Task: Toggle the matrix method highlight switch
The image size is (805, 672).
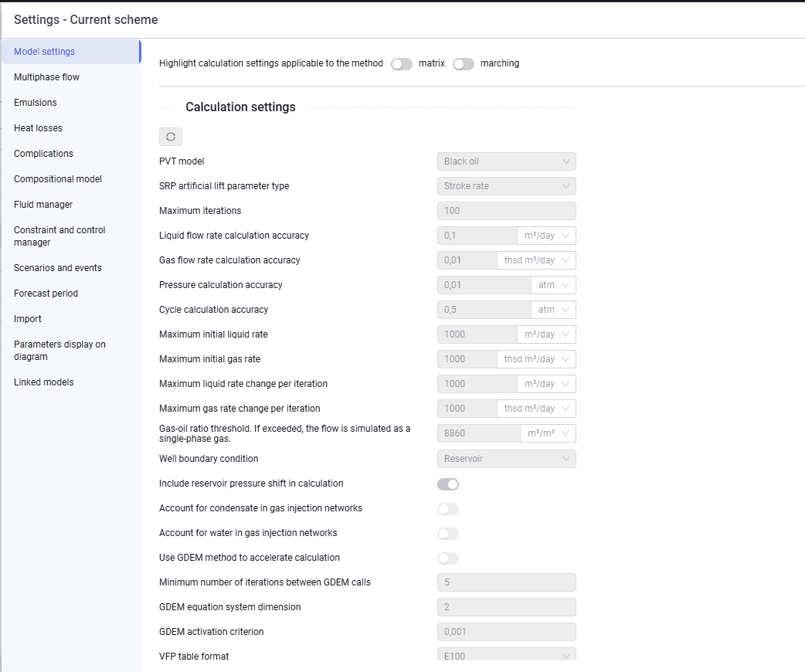Action: click(402, 63)
